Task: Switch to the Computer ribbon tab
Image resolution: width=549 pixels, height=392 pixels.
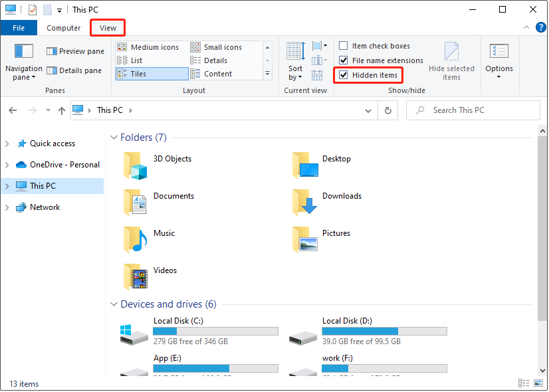Action: pyautogui.click(x=63, y=28)
